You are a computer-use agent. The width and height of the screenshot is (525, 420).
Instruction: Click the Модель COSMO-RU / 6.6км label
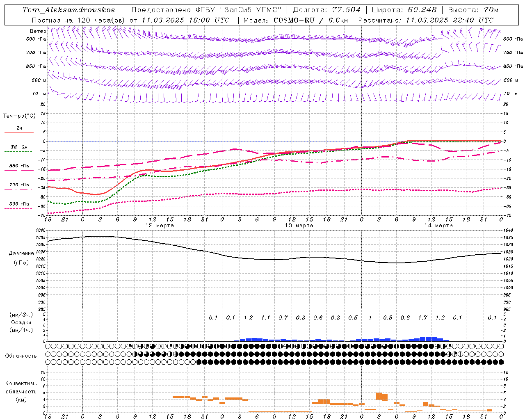(296, 20)
